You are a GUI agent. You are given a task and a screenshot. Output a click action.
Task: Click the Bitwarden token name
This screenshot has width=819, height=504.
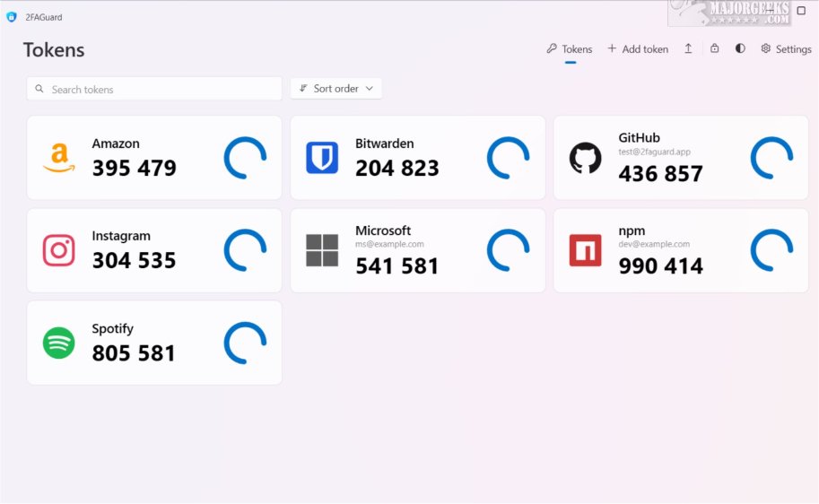coord(385,143)
